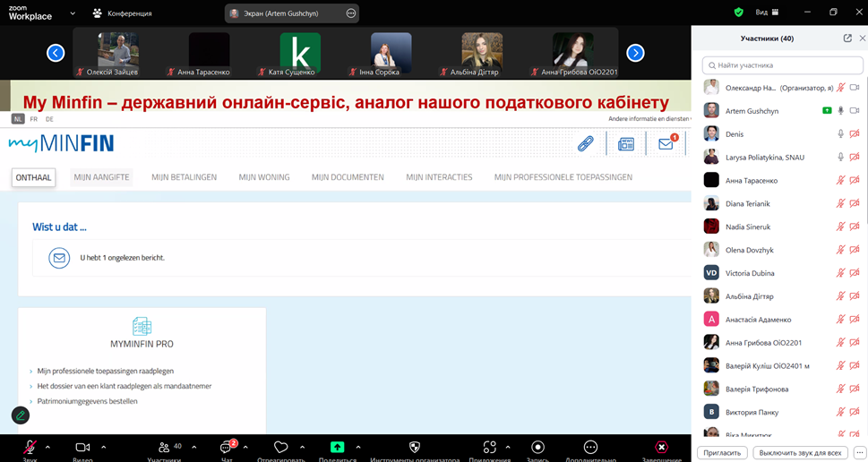Image resolution: width=868 pixels, height=462 pixels.
Task: Click the Найти участника search field
Action: tap(784, 65)
